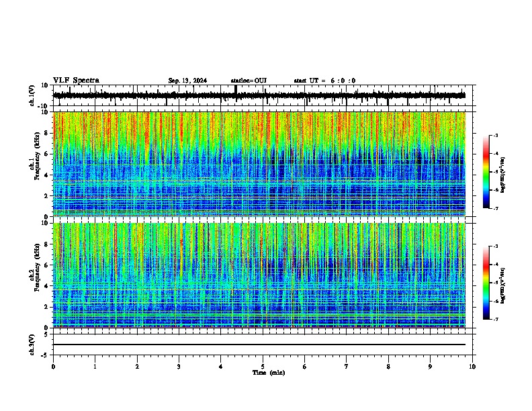Click the flat ch.3 voltage line

[x=259, y=345]
